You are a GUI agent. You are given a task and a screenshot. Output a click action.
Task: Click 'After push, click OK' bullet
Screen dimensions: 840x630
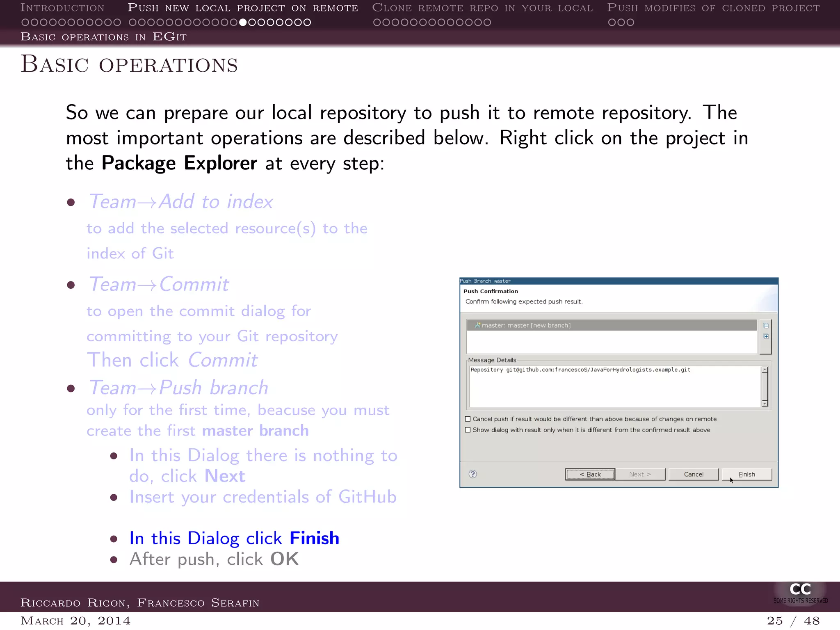pos(214,559)
